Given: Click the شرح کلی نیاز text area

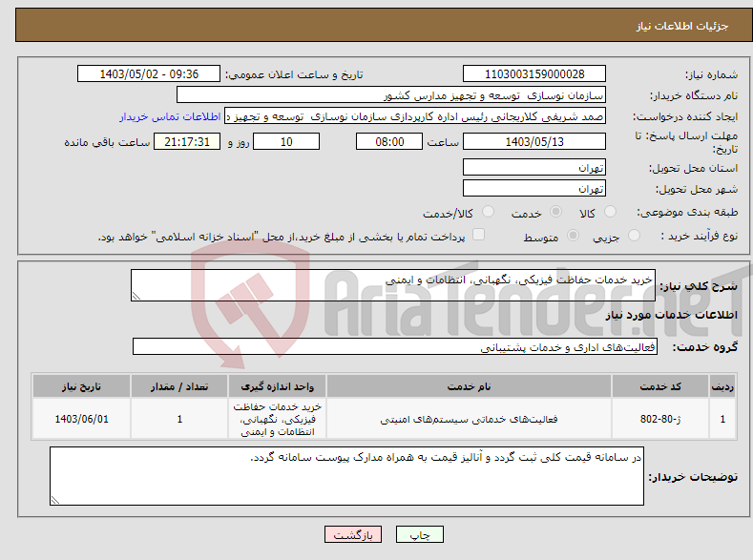Looking at the screenshot, I should click(x=393, y=285).
